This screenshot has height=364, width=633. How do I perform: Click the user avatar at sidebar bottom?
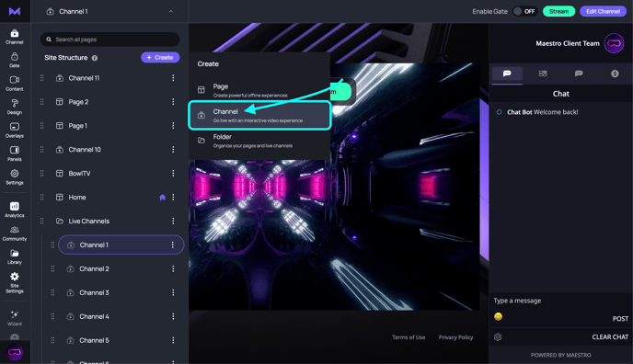15,352
